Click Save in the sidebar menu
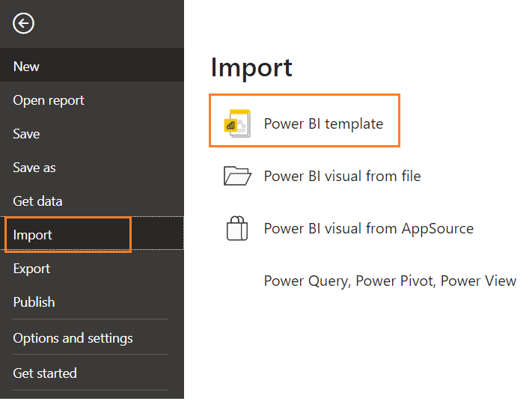532x410 pixels. [x=26, y=134]
